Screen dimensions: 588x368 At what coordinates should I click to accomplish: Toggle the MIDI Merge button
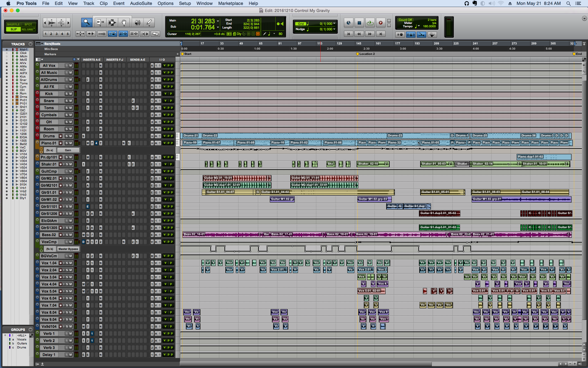click(421, 35)
